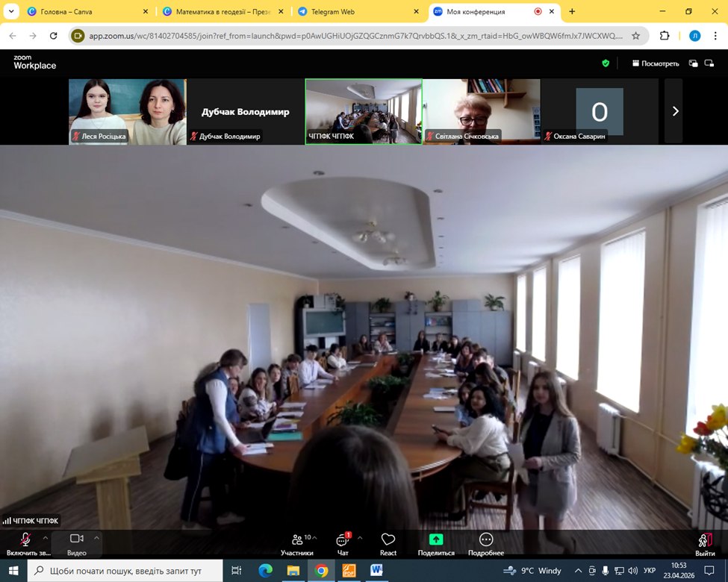Select Світлана Січковська video thumbnail
728x582 pixels.
point(481,111)
